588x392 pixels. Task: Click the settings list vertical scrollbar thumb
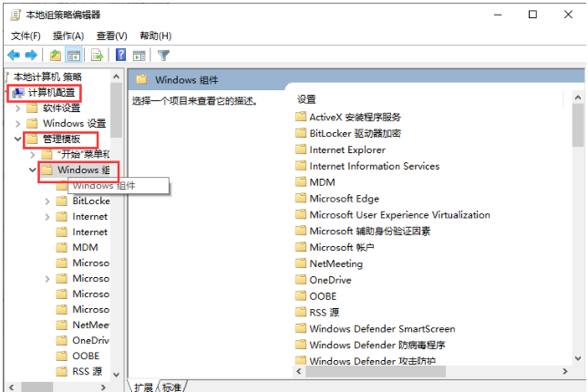[578, 125]
